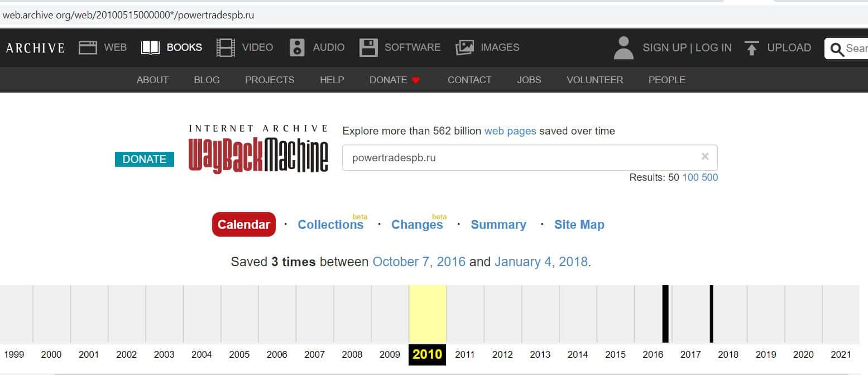Select year 2005 in the timeline
Screen dimensions: 868x375
click(x=239, y=354)
